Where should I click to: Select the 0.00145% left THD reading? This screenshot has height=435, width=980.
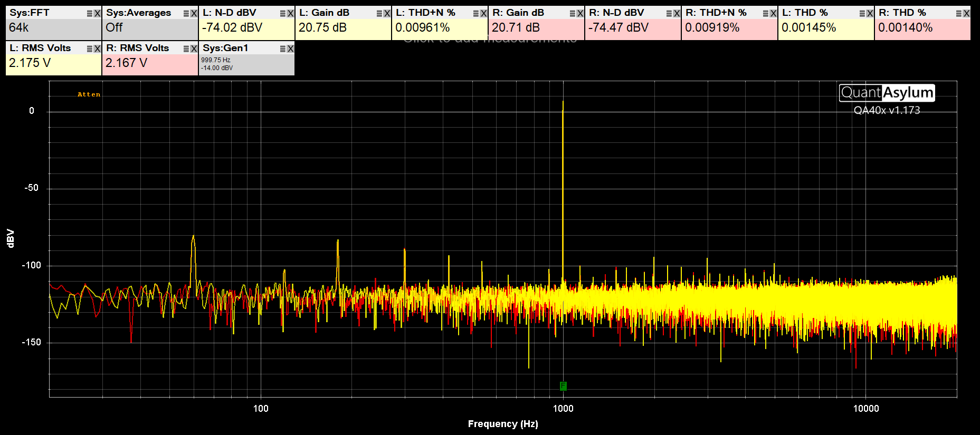pos(808,27)
